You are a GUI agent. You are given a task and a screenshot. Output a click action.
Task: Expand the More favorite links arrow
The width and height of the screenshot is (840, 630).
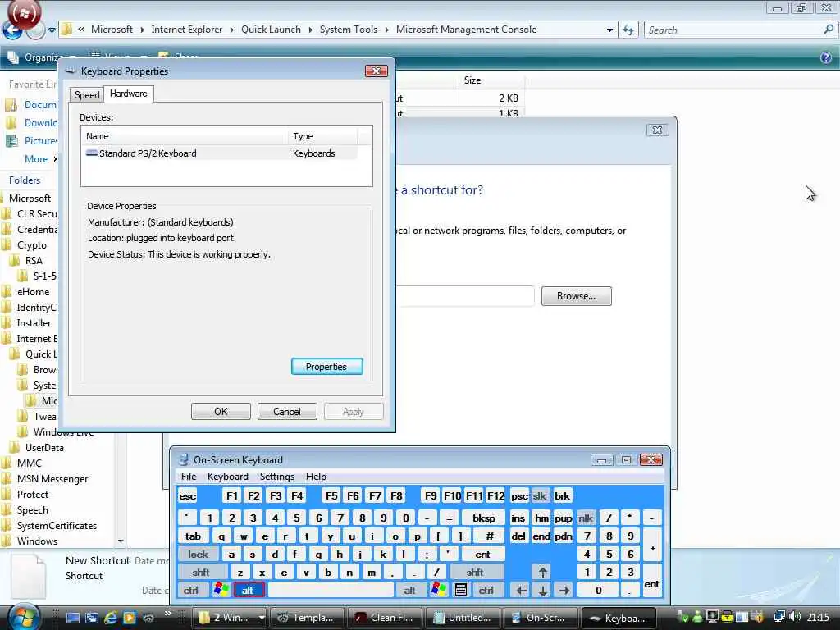[x=55, y=159]
